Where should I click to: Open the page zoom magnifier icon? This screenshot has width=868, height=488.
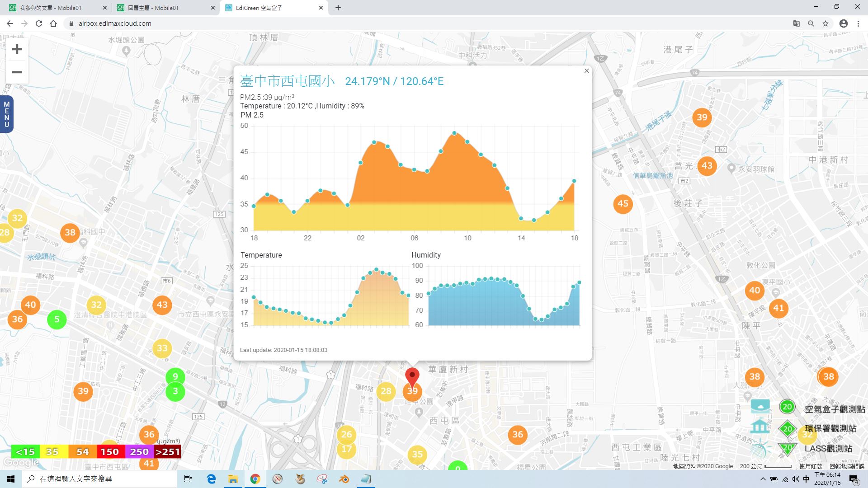(811, 23)
